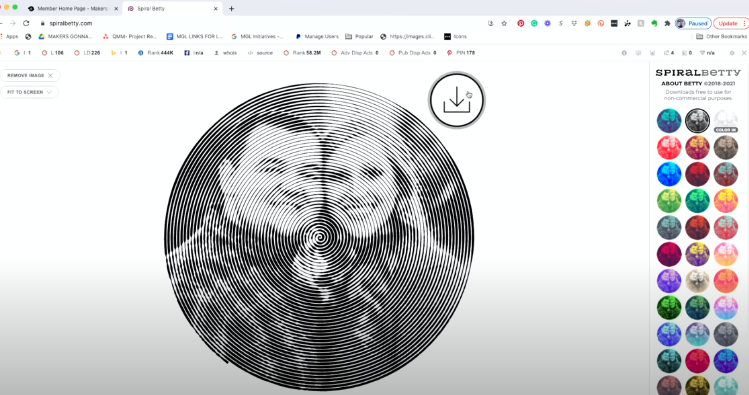
Task: Click Adv Disp Ads in SEO toolbar
Action: [355, 53]
